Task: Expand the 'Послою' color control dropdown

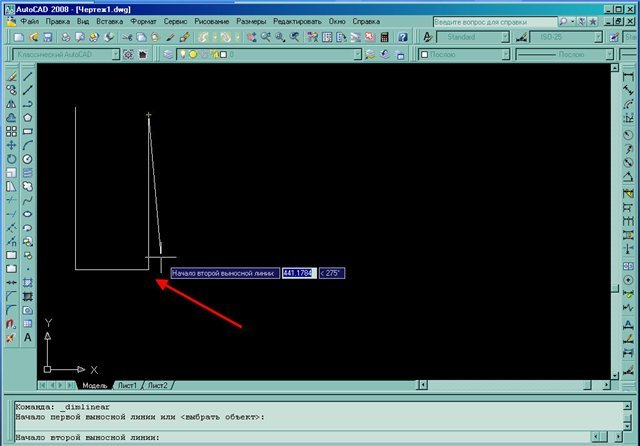Action: (506, 54)
